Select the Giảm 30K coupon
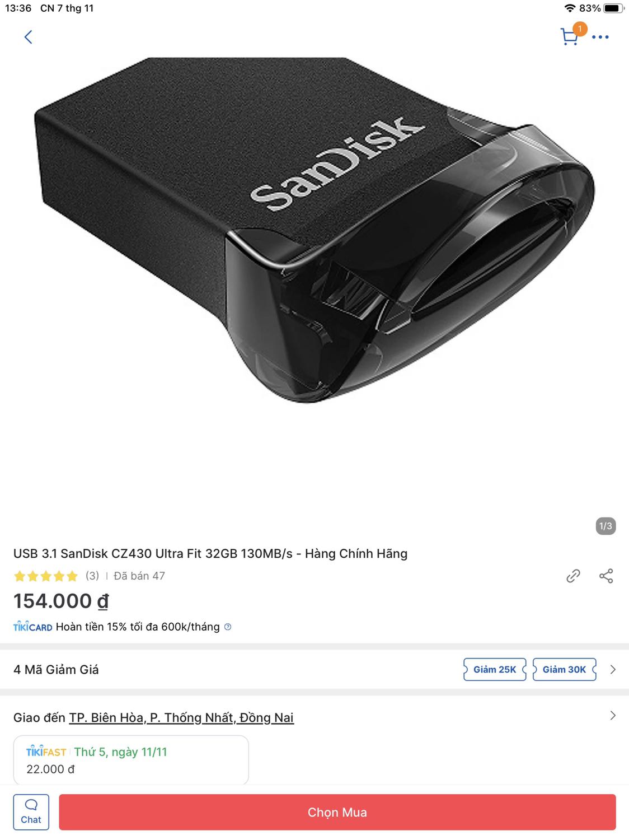The width and height of the screenshot is (629, 840). click(564, 669)
